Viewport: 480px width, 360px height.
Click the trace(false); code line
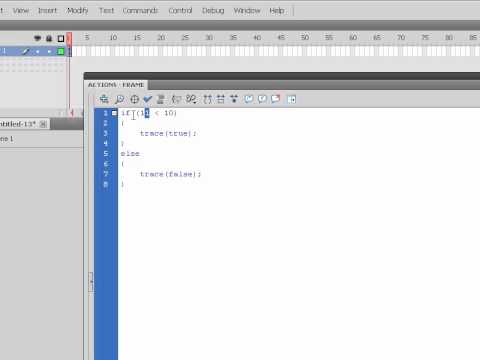coord(170,174)
